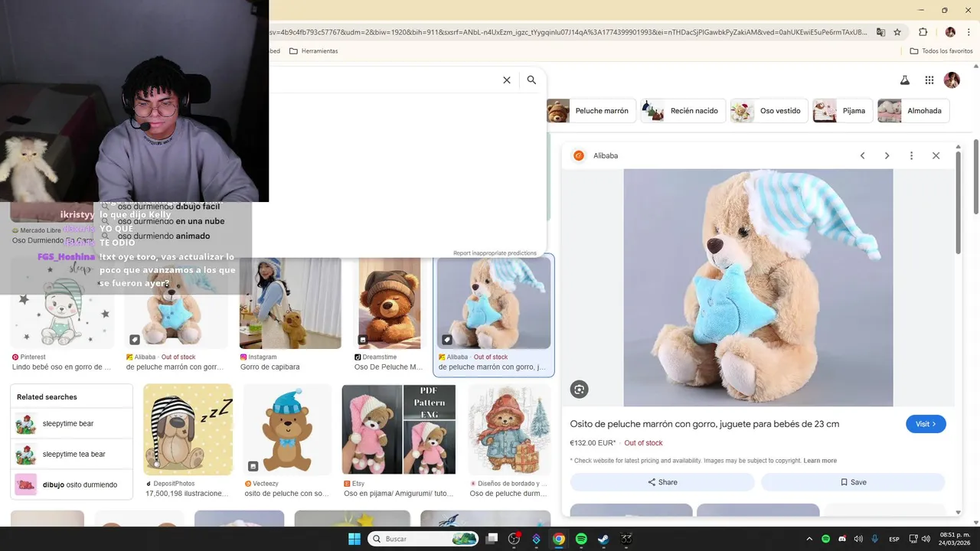Open Spotify from taskbar
The height and width of the screenshot is (551, 980).
(581, 539)
